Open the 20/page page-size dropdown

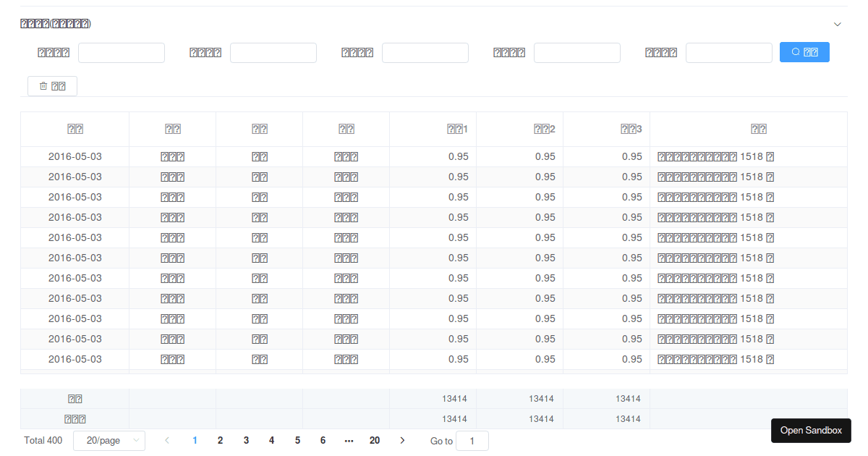[x=109, y=440]
